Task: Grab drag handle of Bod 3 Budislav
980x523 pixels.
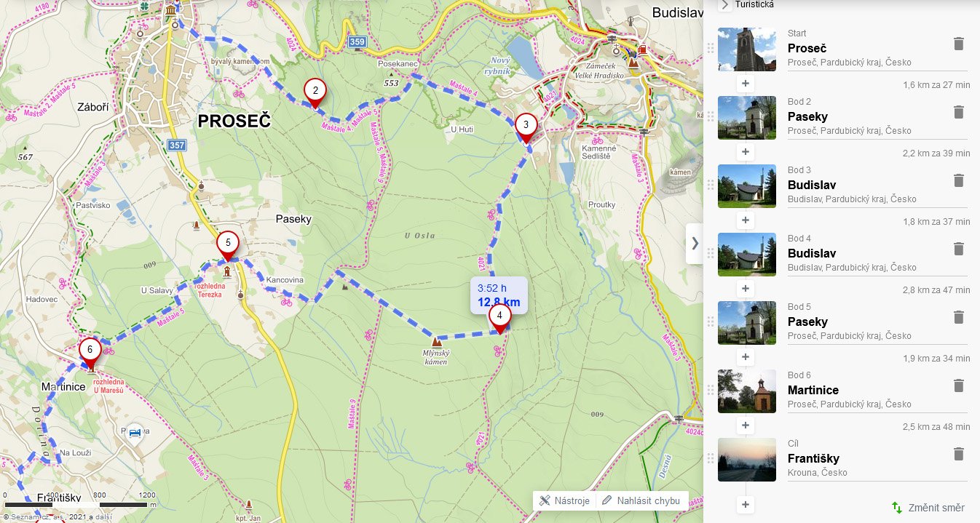Action: pyautogui.click(x=711, y=185)
